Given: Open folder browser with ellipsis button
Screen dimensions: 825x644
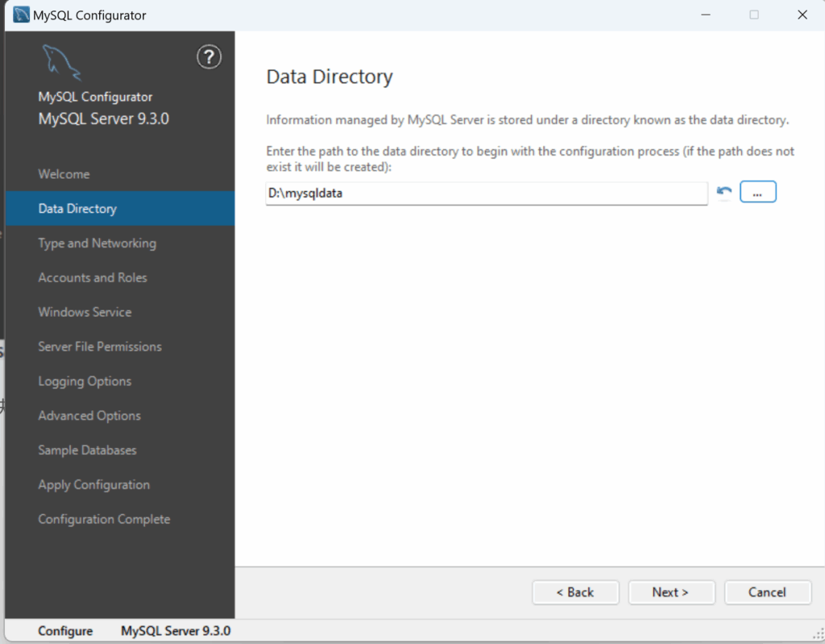Looking at the screenshot, I should [x=757, y=193].
